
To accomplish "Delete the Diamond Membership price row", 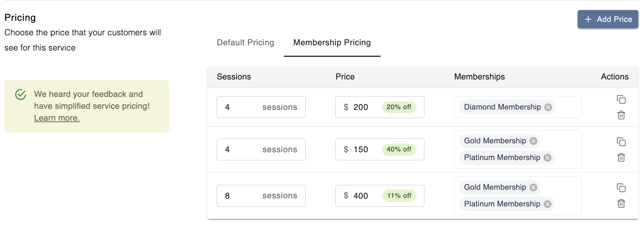I will point(621,115).
